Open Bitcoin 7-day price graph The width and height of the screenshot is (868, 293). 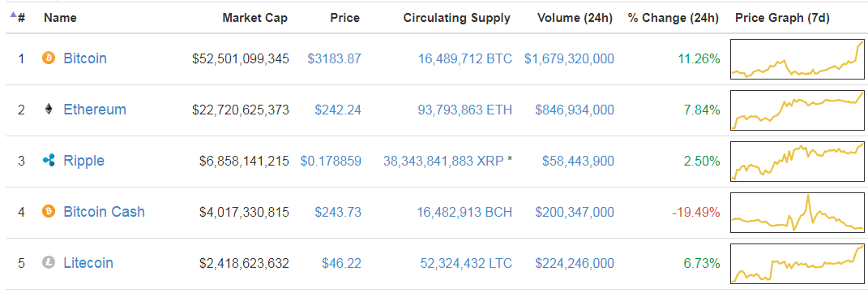[x=797, y=58]
